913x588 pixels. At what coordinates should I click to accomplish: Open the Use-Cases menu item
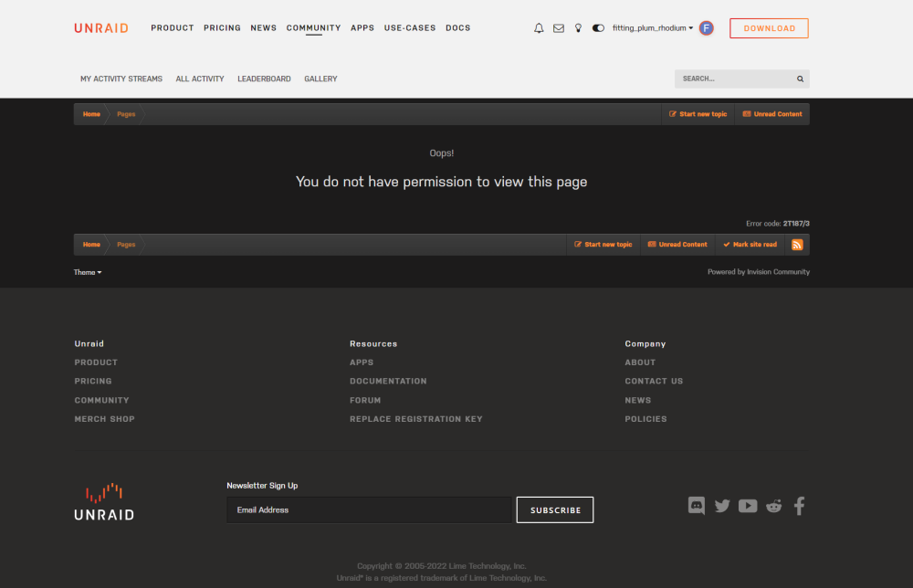tap(410, 28)
